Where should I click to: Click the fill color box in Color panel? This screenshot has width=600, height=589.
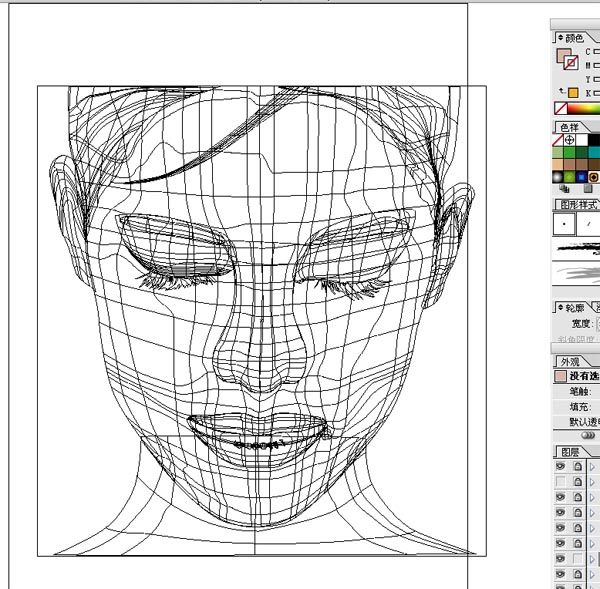coord(562,55)
